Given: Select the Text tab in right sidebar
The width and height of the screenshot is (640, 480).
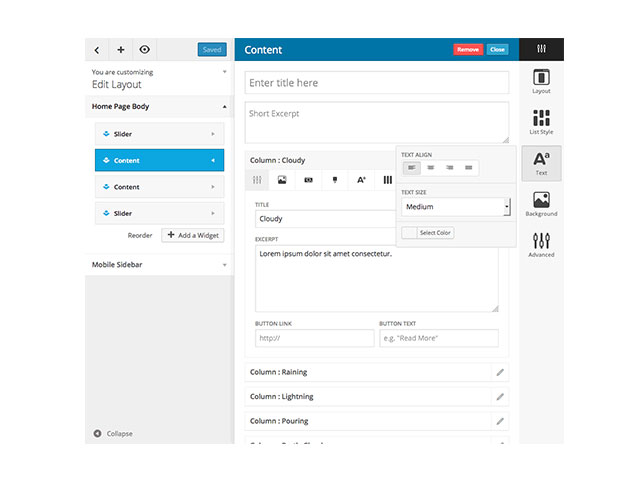Looking at the screenshot, I should [541, 164].
